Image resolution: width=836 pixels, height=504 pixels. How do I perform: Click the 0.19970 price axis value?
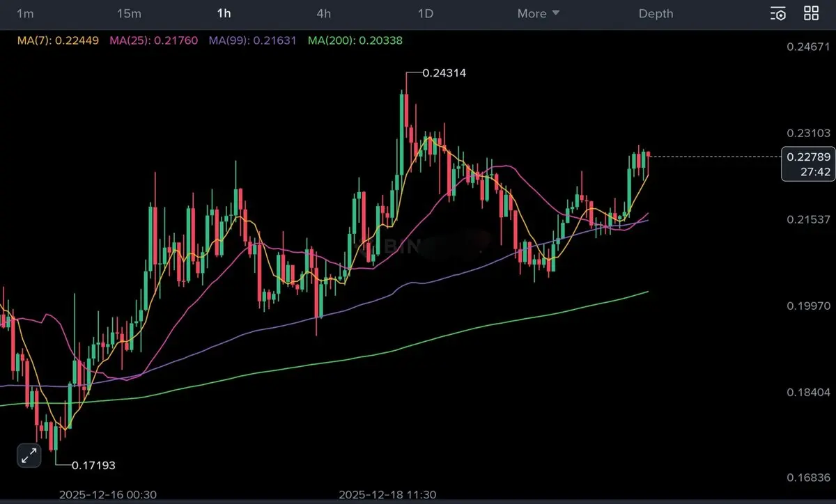[808, 306]
